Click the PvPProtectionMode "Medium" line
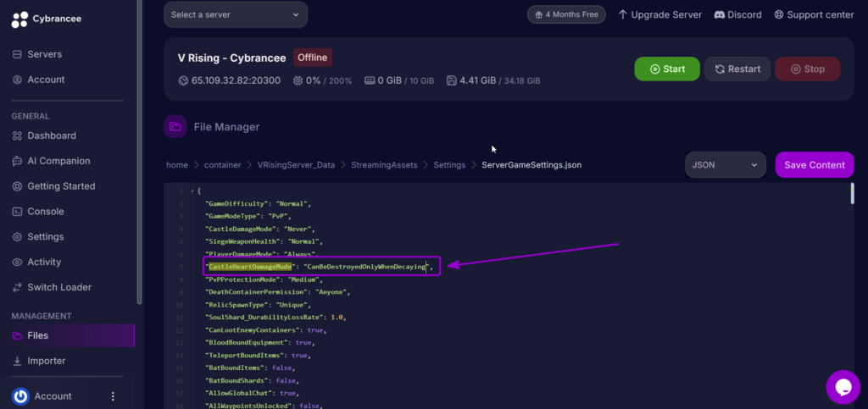Screen dimensions: 868x409 [264, 279]
